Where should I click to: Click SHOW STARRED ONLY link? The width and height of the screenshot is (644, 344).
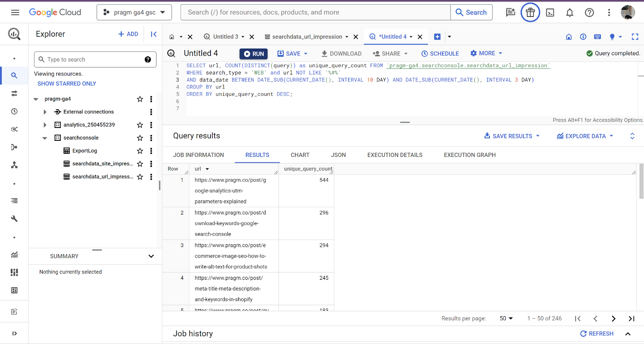pos(67,84)
